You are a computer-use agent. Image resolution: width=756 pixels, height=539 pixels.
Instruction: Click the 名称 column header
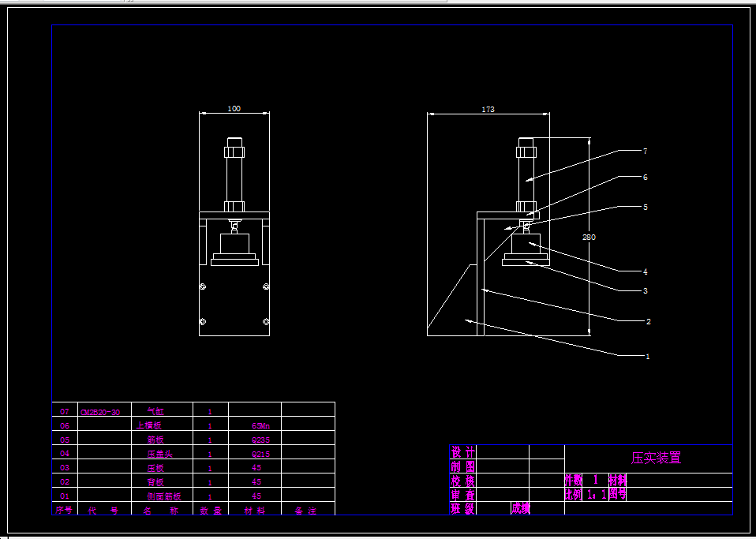coord(161,510)
